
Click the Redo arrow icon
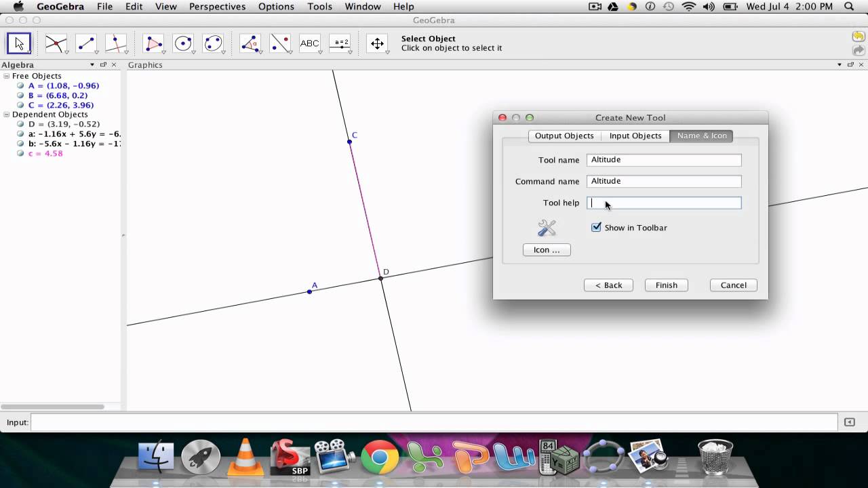pos(859,50)
